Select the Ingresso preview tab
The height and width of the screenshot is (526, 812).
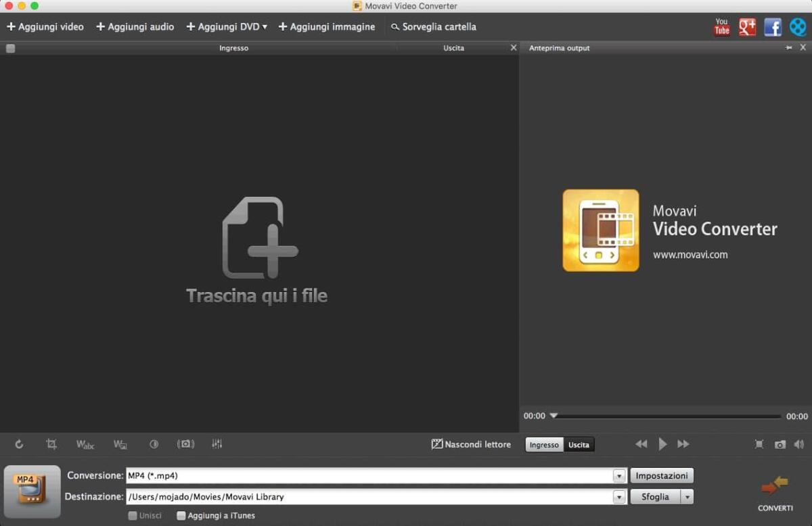pos(544,444)
